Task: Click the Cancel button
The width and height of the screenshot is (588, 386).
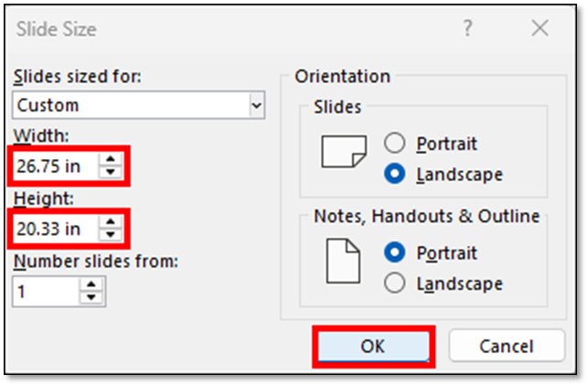Action: (508, 346)
